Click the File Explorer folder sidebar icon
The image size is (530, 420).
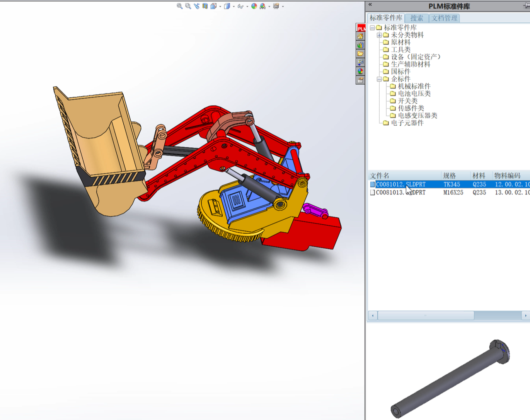(360, 54)
